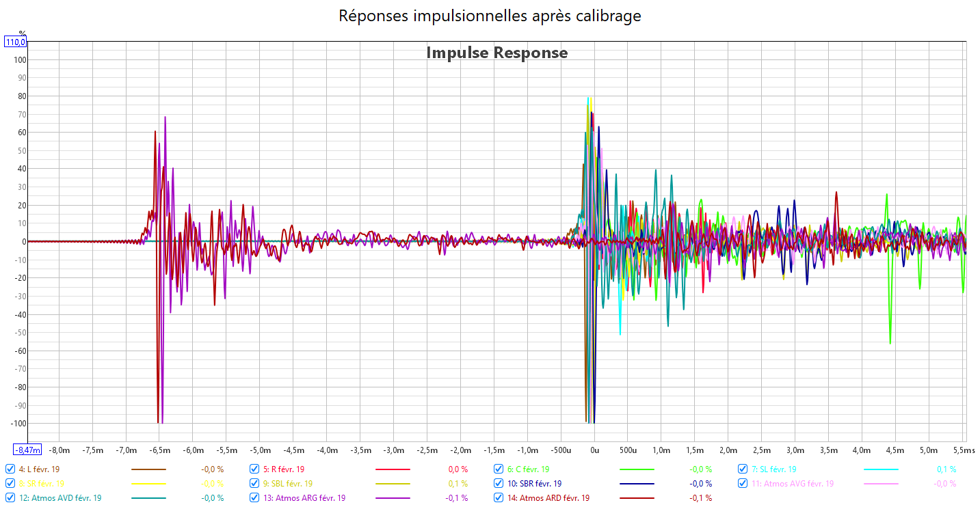Uncheck the '13: Atmos ARG févr. 19' checkbox

pyautogui.click(x=254, y=498)
